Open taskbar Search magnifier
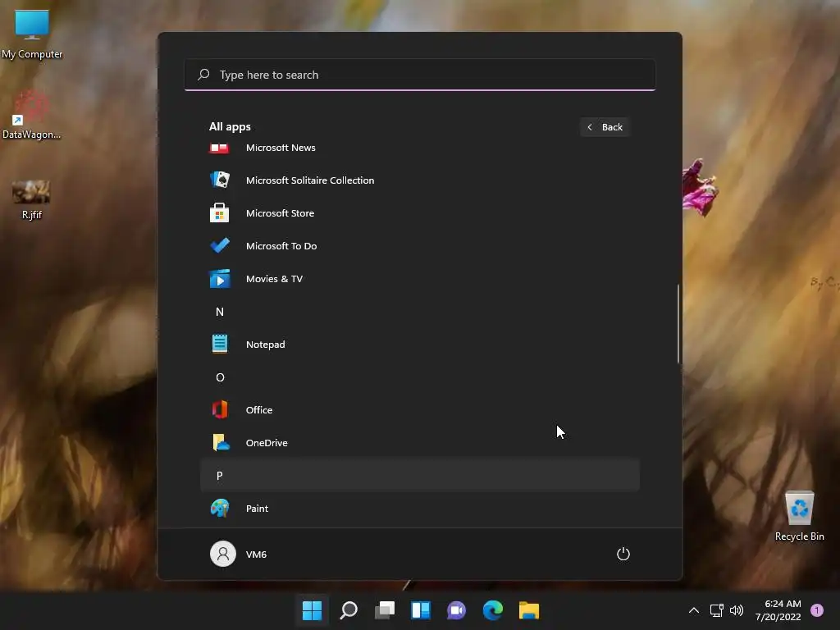The image size is (840, 630). (x=348, y=610)
